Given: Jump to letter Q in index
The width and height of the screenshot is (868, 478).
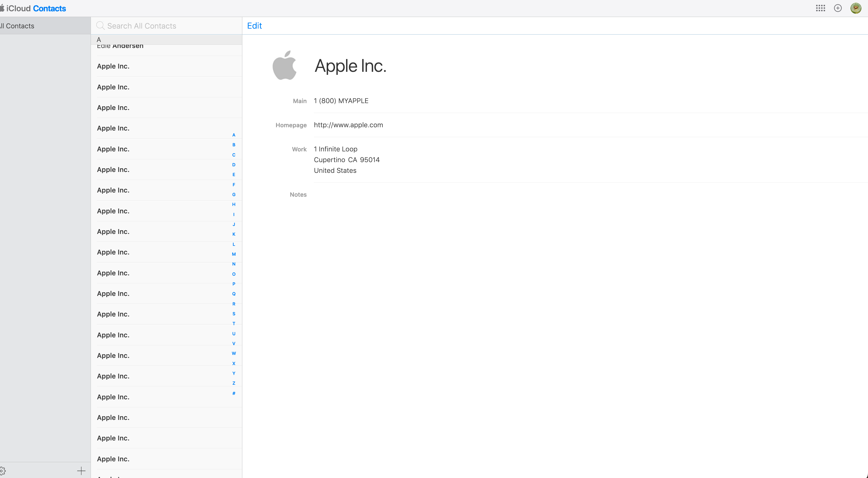Looking at the screenshot, I should click(x=234, y=294).
